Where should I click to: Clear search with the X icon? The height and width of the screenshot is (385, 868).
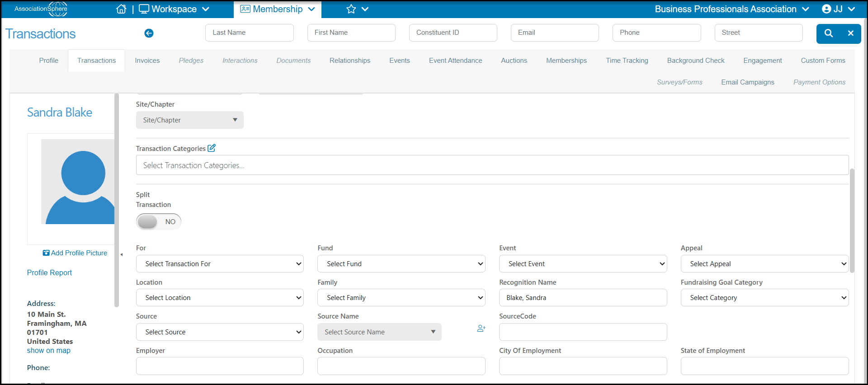tap(851, 33)
